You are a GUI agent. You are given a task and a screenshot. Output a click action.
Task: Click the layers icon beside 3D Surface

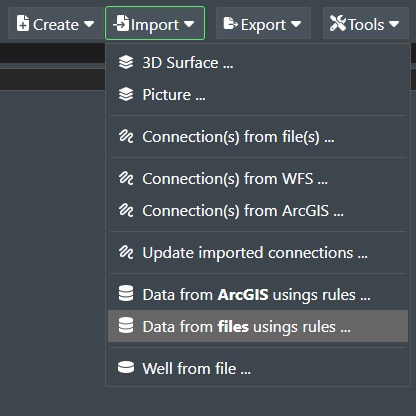click(x=126, y=62)
